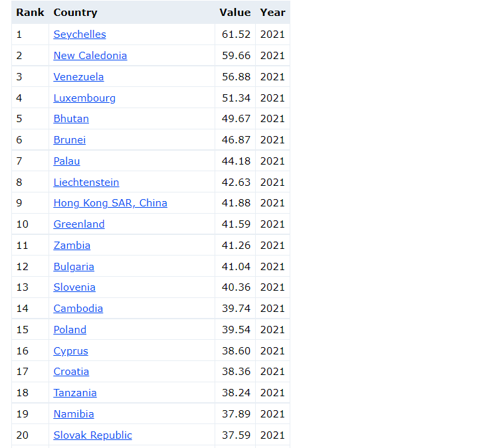Click the Palau country link

coord(66,161)
